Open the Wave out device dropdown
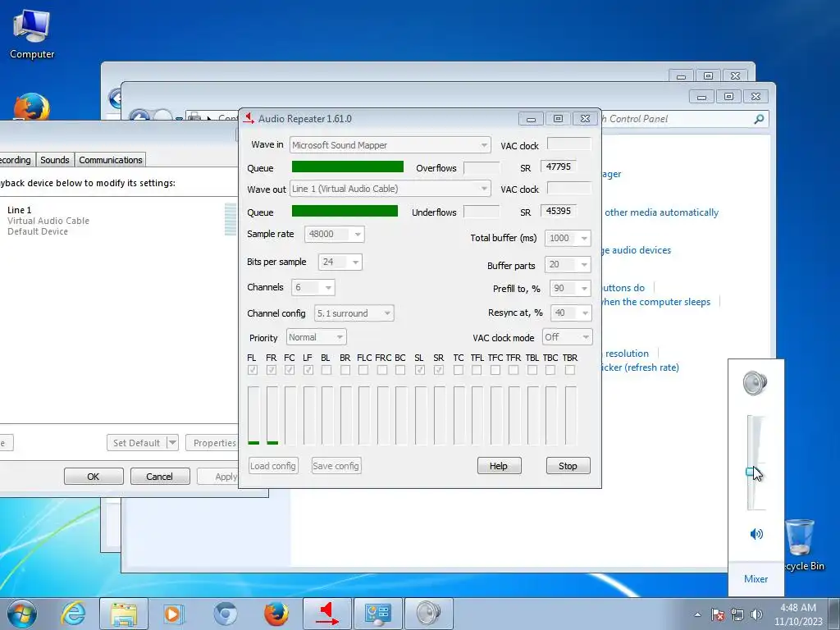This screenshot has height=630, width=840. tap(390, 189)
